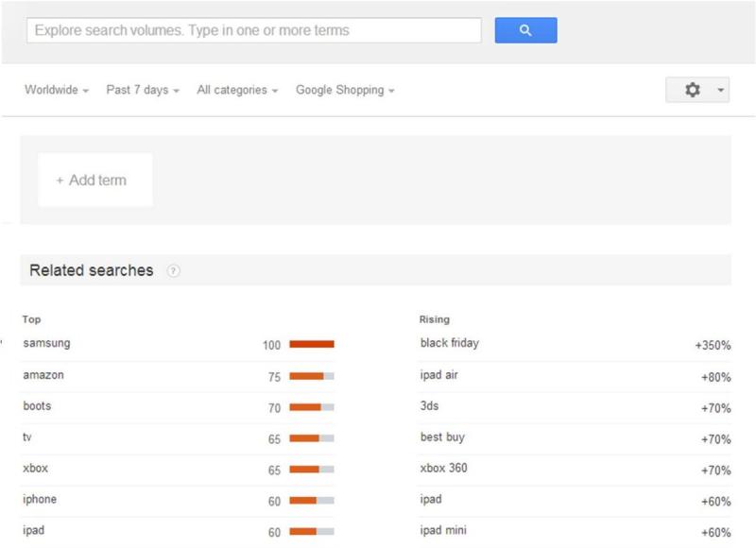This screenshot has width=756, height=548.
Task: Open the amazon top search
Action: 43,375
